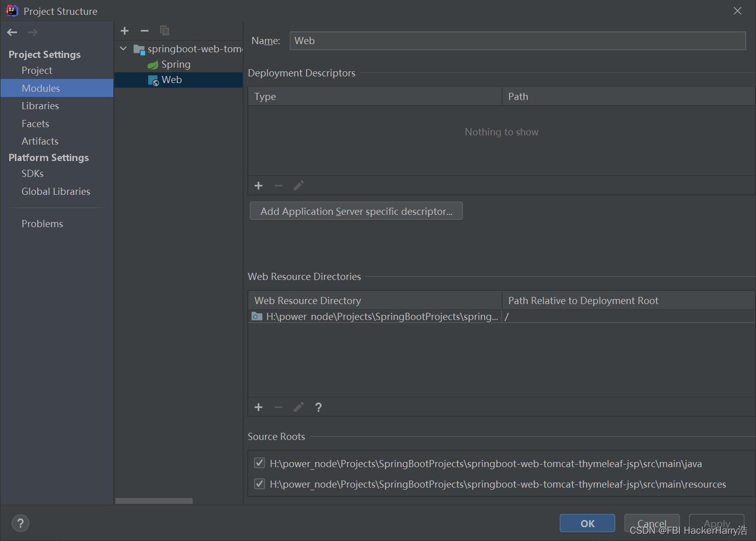Click the back navigation arrow

12,32
